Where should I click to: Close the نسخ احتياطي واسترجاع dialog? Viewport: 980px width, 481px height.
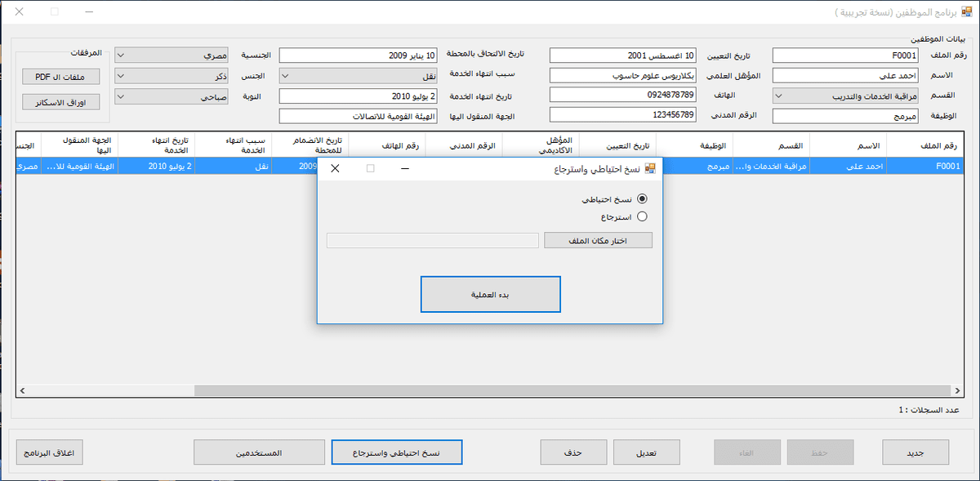(335, 168)
